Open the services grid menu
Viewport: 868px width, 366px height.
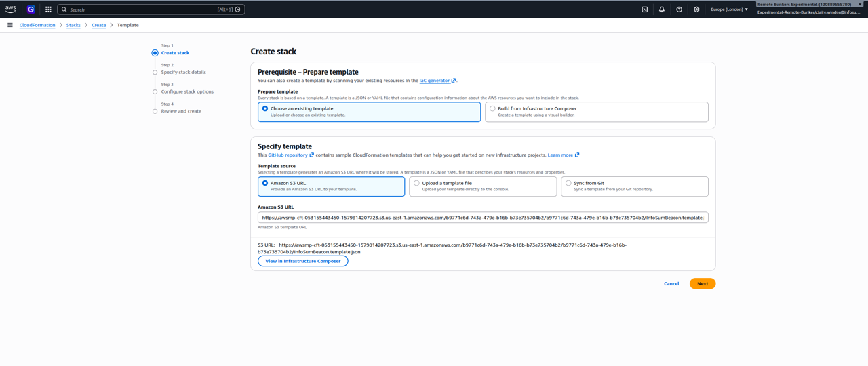pyautogui.click(x=48, y=9)
